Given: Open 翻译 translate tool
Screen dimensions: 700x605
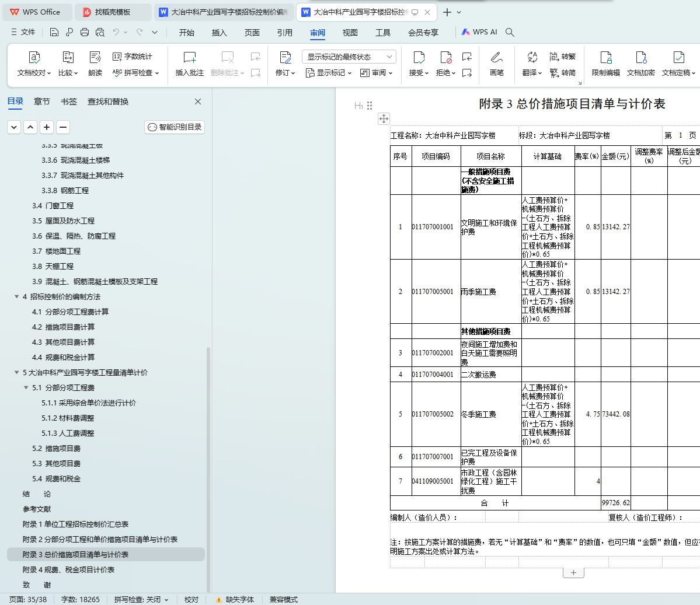Looking at the screenshot, I should (532, 64).
